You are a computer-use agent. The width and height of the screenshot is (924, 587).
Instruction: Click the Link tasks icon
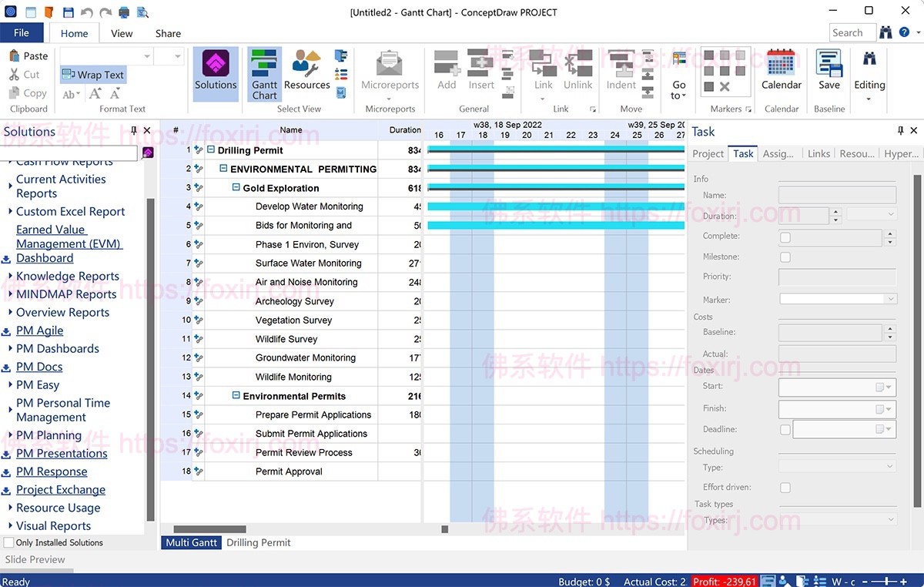[544, 73]
